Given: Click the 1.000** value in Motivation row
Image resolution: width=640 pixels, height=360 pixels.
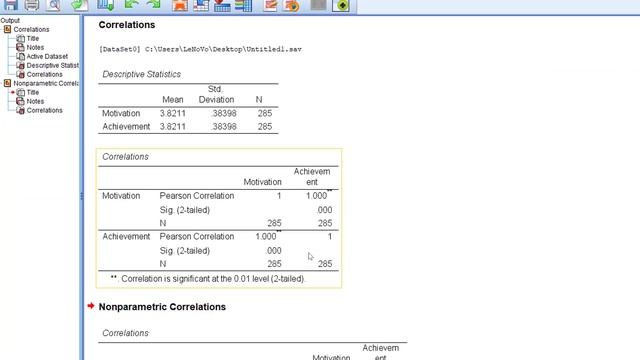Looking at the screenshot, I should click(318, 195).
